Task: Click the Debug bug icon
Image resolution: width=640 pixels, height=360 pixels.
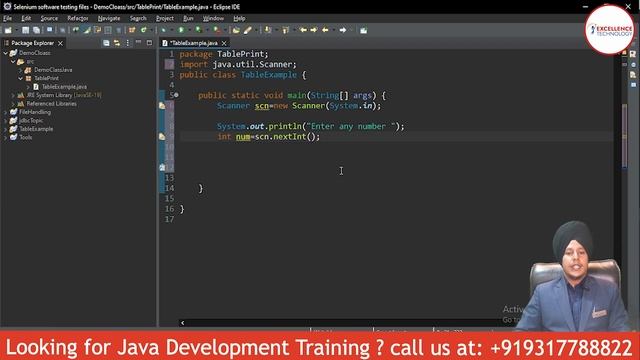Action: (164, 30)
